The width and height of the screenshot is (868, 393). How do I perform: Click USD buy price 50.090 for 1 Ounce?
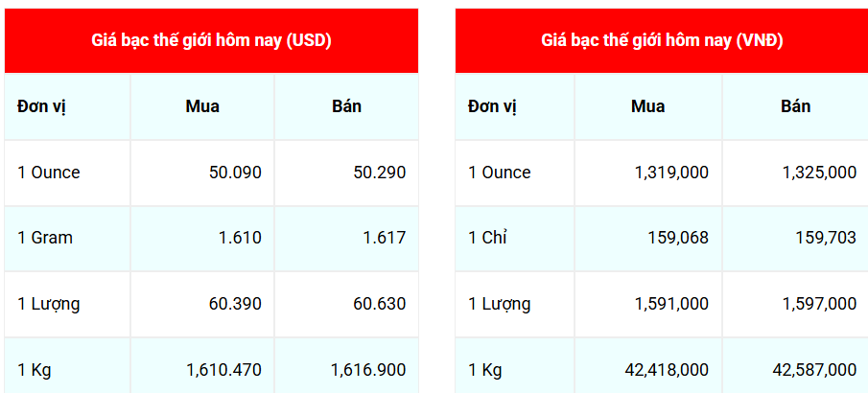[235, 173]
